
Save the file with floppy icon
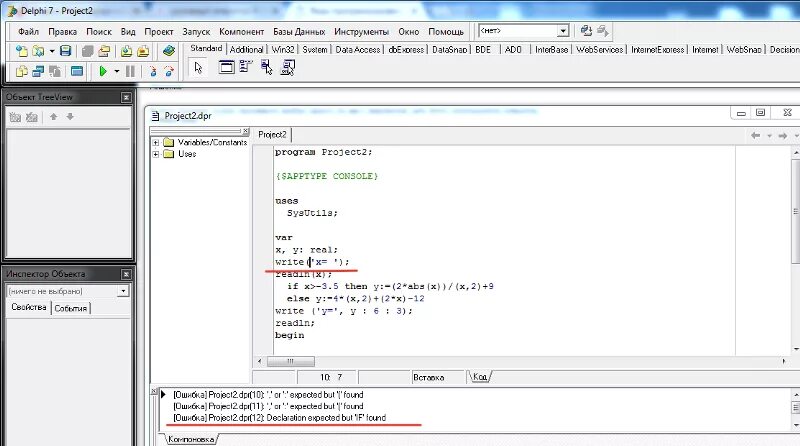(x=65, y=51)
